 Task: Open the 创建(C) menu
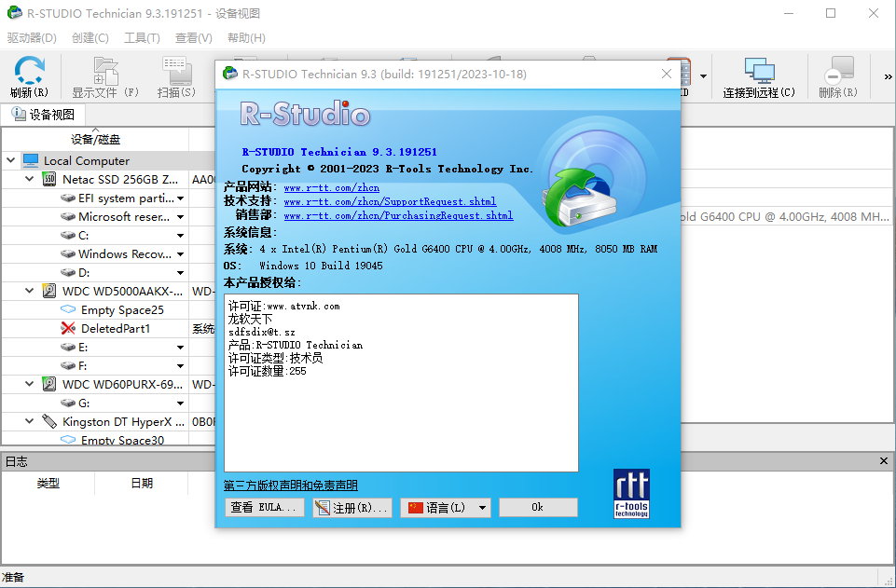pos(90,37)
